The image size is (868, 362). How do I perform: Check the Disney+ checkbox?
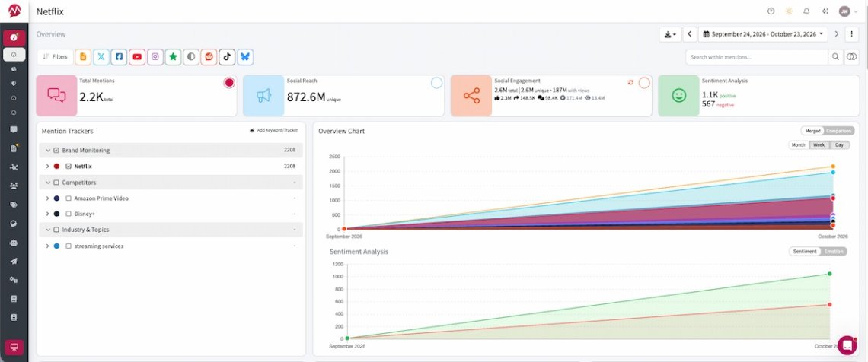[x=69, y=214]
